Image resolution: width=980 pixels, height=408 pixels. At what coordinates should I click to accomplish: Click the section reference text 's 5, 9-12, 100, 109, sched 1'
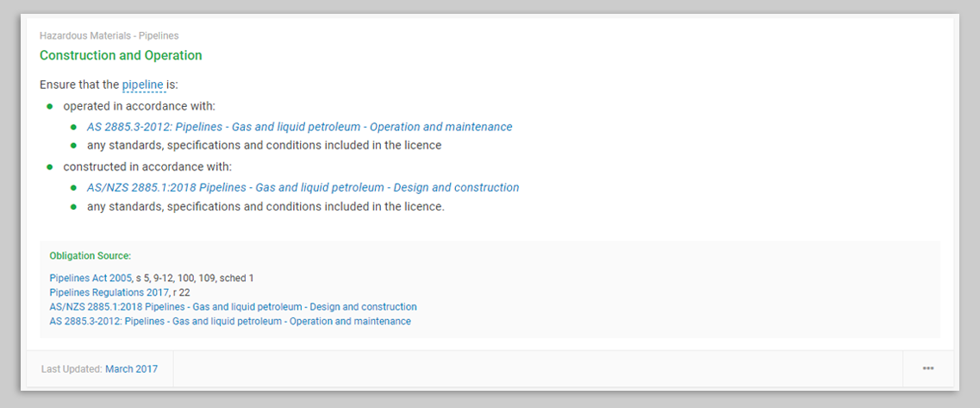click(x=195, y=278)
